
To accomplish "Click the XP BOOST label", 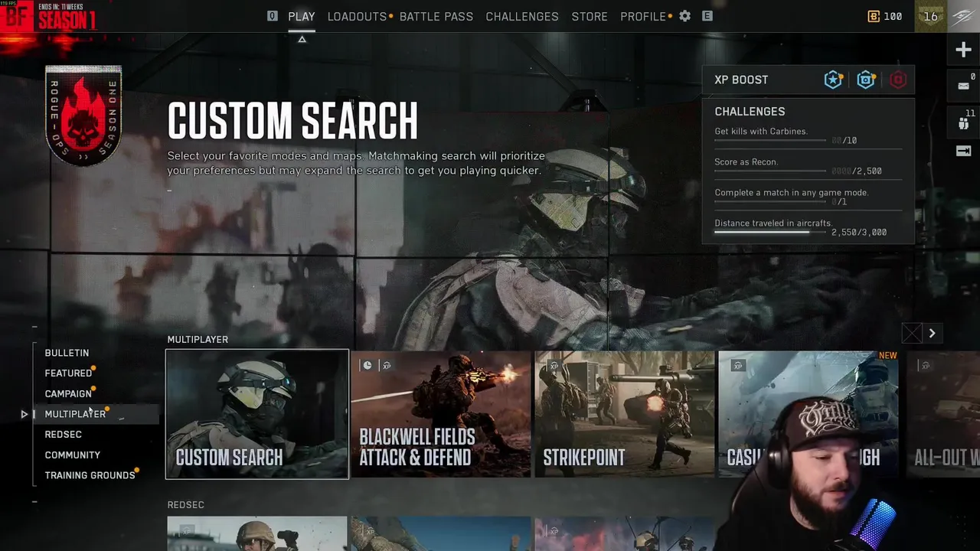I will [741, 80].
